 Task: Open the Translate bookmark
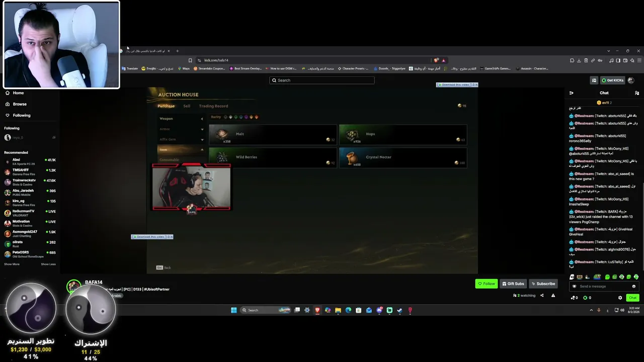point(130,68)
